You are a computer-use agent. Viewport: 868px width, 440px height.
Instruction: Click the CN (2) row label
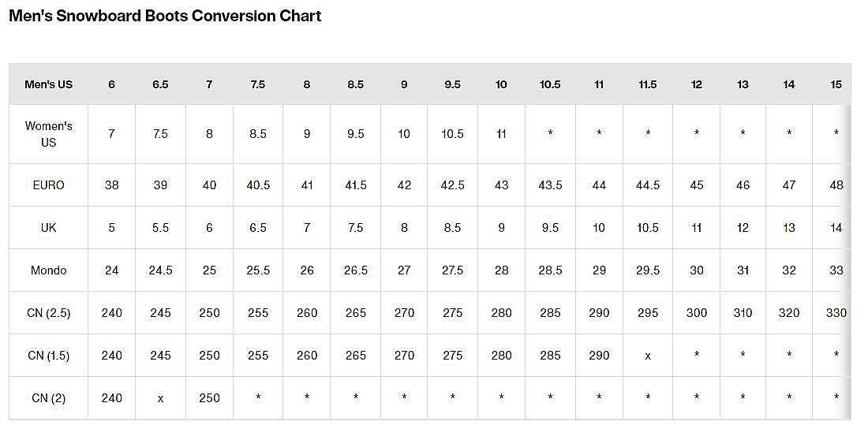[48, 398]
